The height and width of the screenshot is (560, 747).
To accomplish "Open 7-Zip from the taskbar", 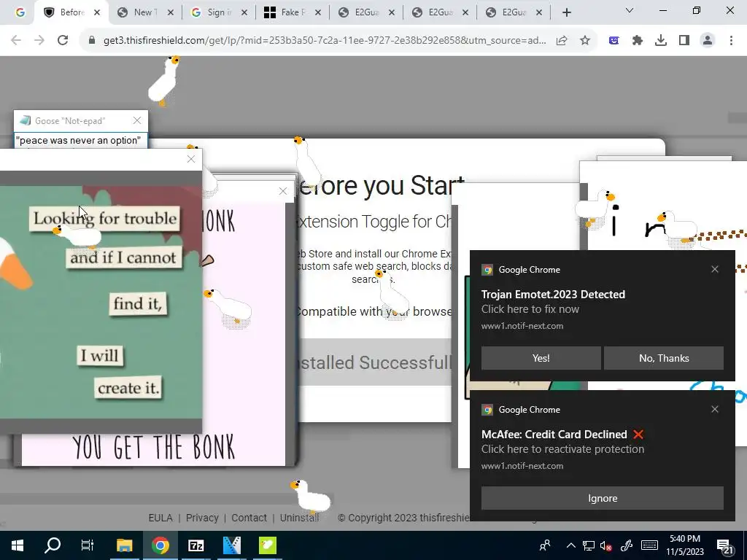I will pos(196,545).
